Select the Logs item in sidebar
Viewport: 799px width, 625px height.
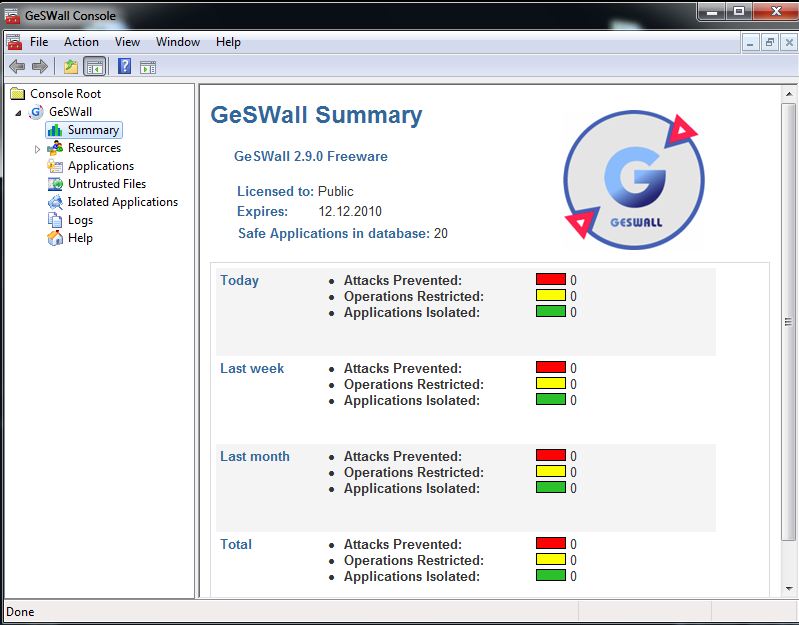(x=80, y=220)
